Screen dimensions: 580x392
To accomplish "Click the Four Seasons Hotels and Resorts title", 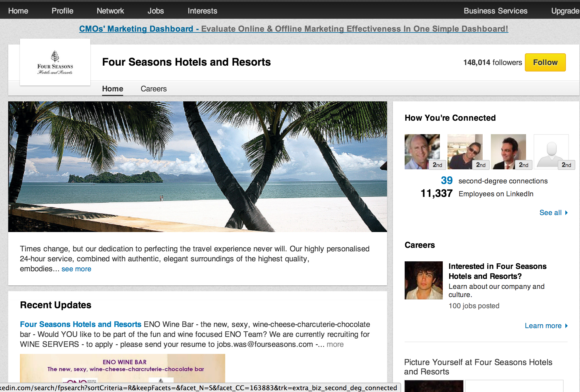I will pyautogui.click(x=186, y=62).
